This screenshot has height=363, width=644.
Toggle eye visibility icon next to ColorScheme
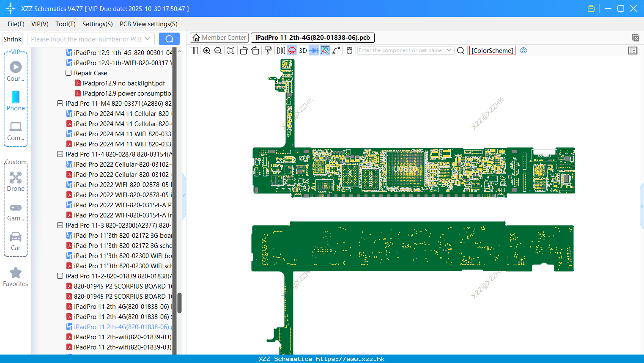tap(523, 50)
